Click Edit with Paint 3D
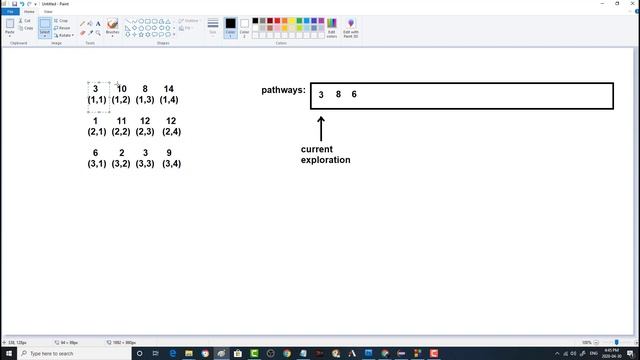The height and width of the screenshot is (360, 640). pyautogui.click(x=351, y=28)
